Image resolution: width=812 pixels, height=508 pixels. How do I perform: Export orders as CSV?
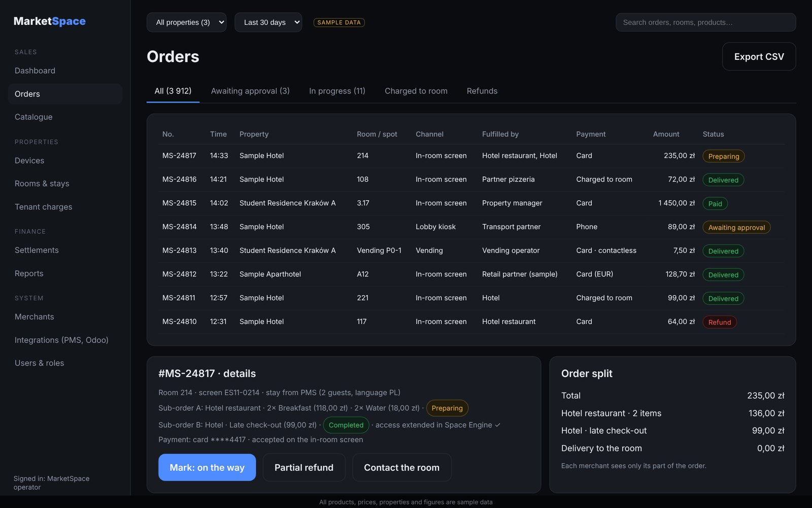tap(759, 56)
